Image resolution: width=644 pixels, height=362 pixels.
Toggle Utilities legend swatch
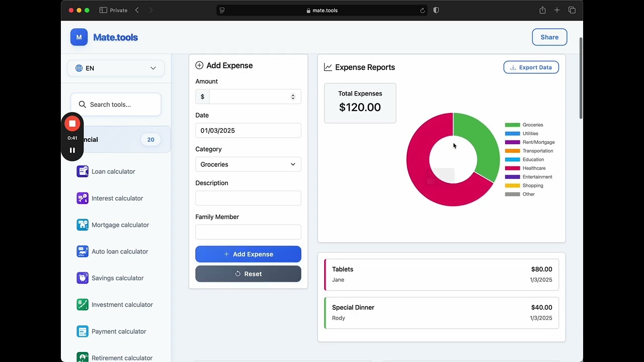point(512,134)
